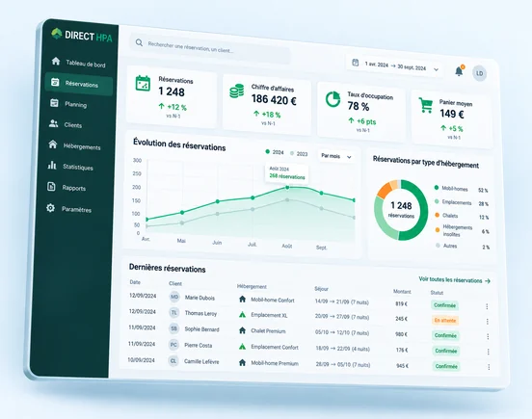532x419 pixels.
Task: Click the Date column header
Action: tap(135, 282)
